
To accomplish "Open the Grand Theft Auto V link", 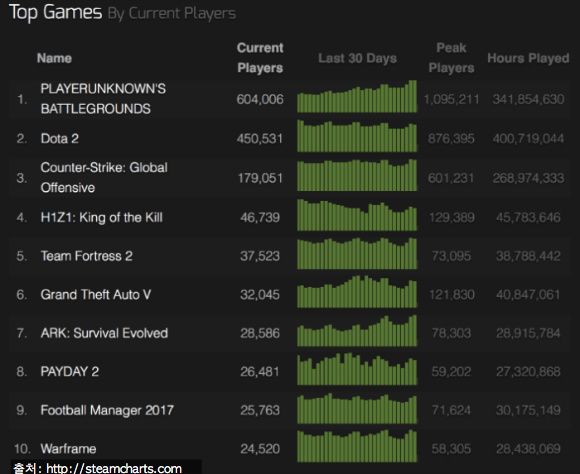I will pos(96,295).
